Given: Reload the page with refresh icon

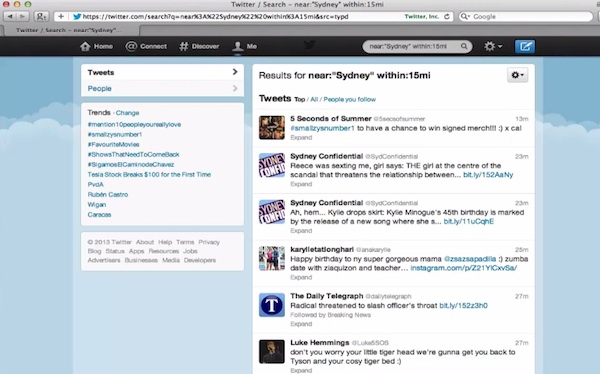Looking at the screenshot, I should 447,16.
